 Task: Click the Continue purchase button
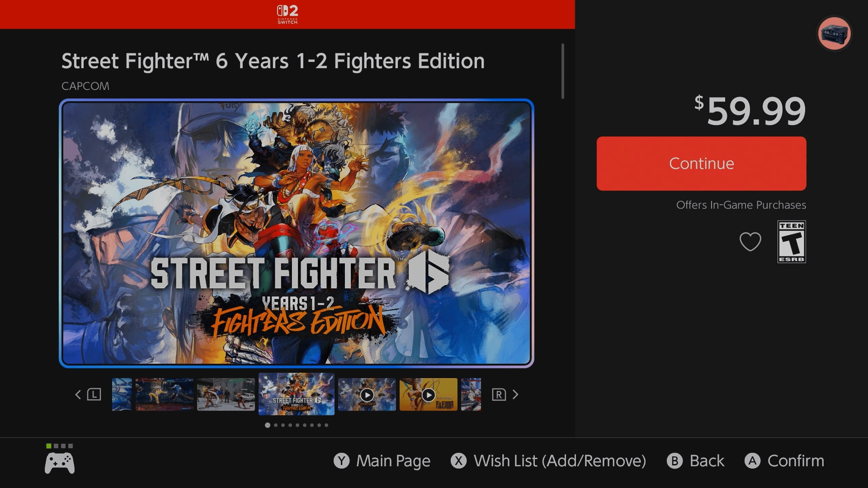coord(701,164)
